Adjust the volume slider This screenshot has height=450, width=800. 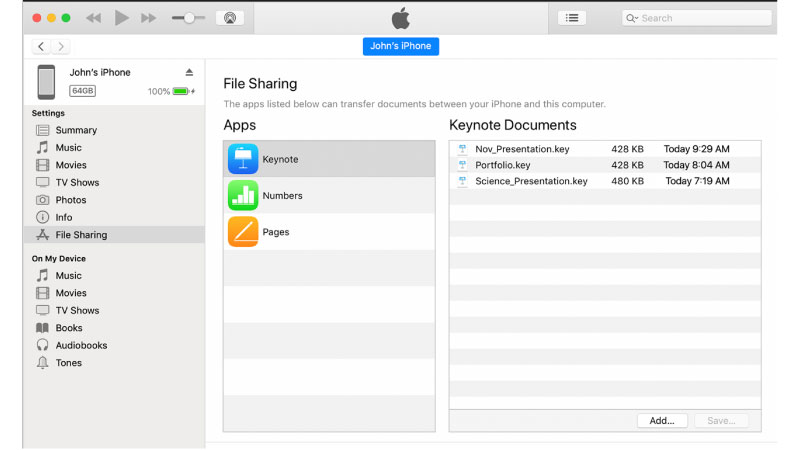coord(187,18)
